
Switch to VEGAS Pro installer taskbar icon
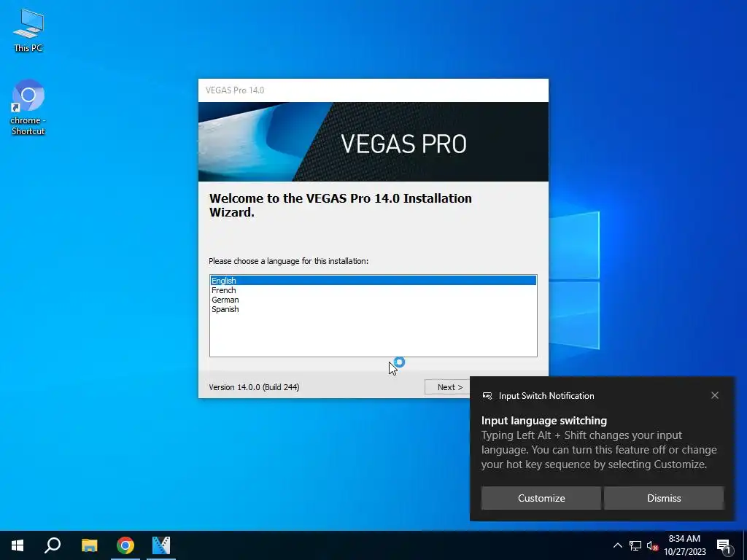[161, 545]
